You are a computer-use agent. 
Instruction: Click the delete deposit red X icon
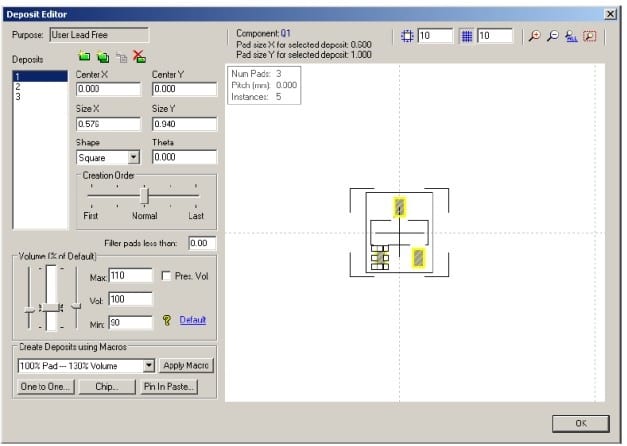pyautogui.click(x=139, y=59)
